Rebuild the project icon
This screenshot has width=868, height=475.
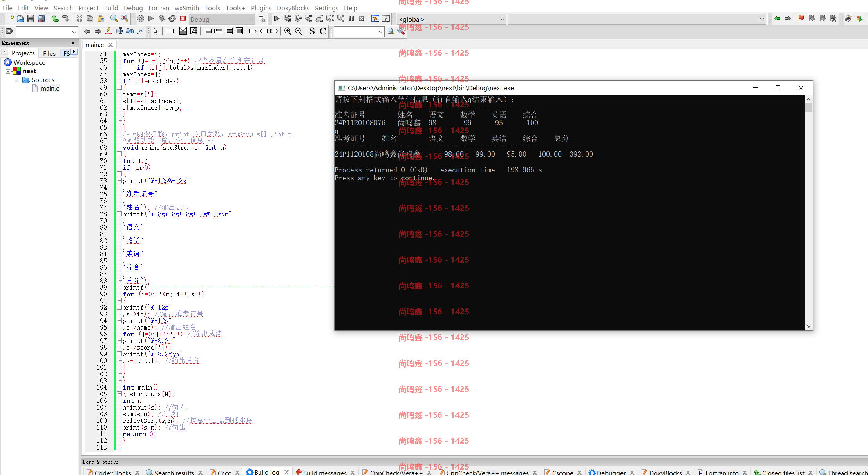point(172,18)
